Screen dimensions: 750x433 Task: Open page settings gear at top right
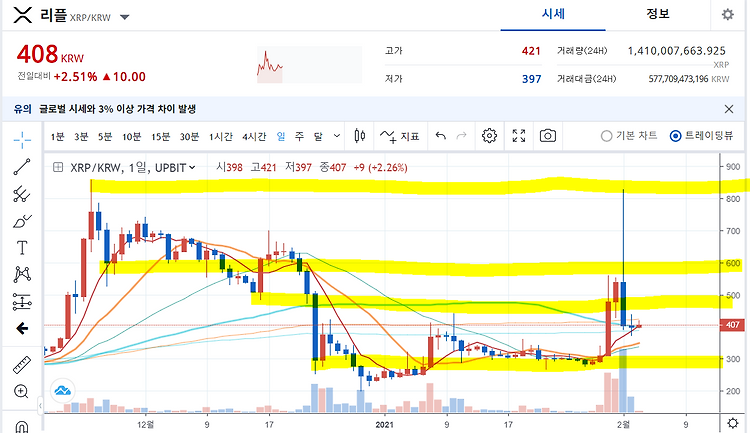coord(728,14)
